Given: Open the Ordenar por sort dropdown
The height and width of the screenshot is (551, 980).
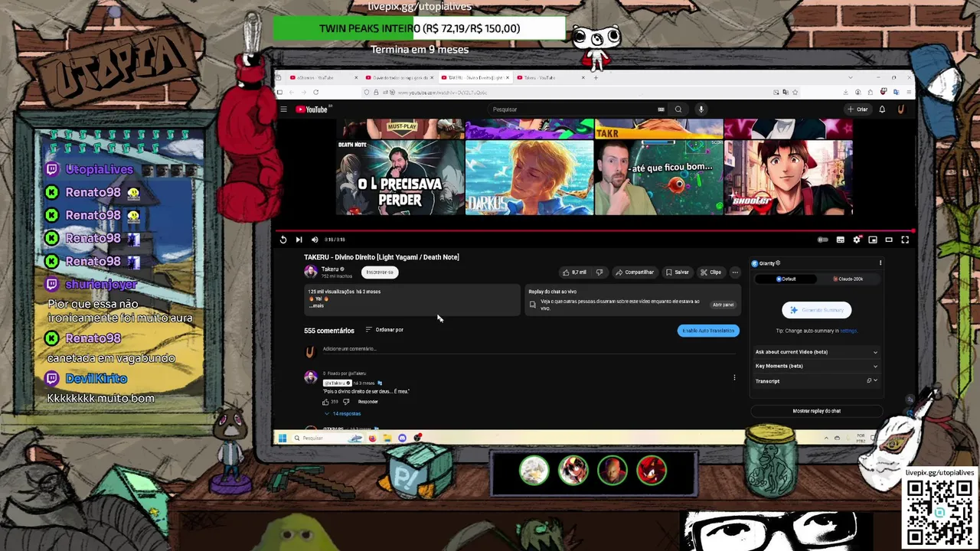Looking at the screenshot, I should (x=384, y=330).
